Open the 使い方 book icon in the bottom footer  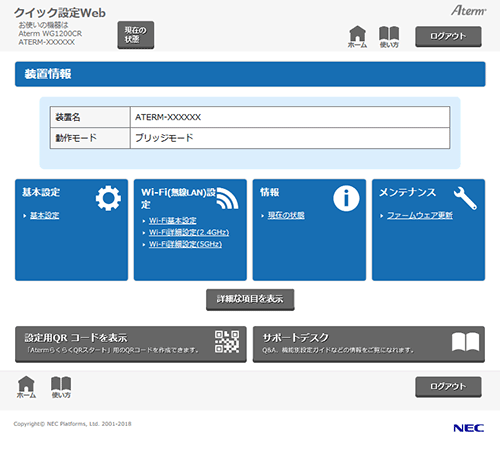click(x=61, y=387)
